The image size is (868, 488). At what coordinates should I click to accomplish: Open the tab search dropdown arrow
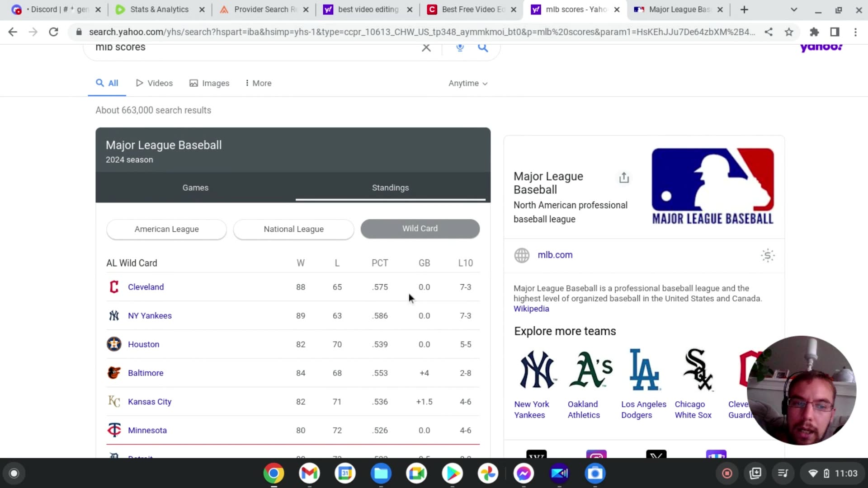(x=794, y=9)
